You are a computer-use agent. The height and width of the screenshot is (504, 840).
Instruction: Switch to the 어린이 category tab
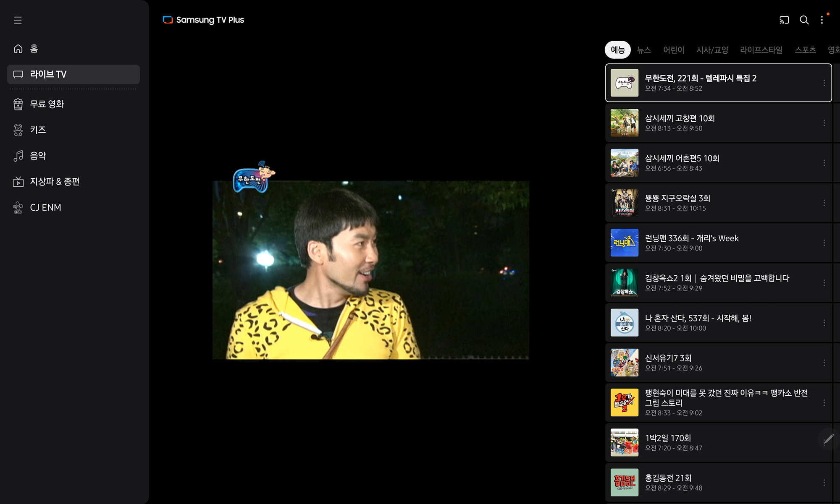pyautogui.click(x=673, y=50)
